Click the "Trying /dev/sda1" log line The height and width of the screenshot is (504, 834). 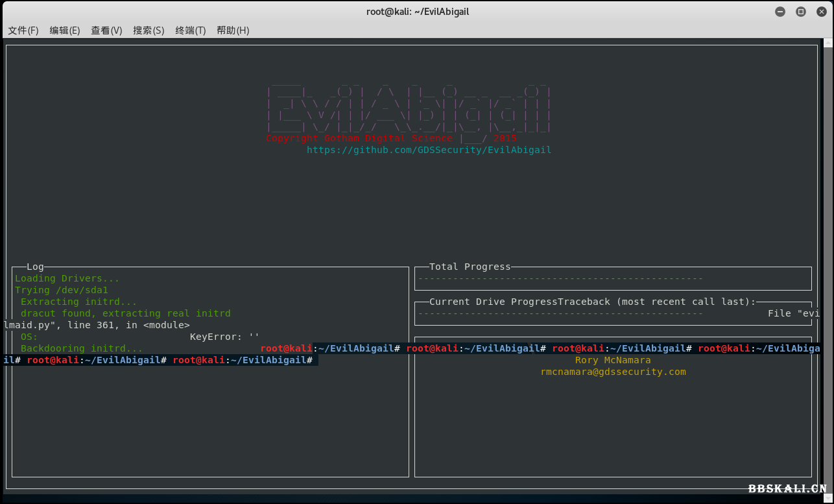click(62, 290)
